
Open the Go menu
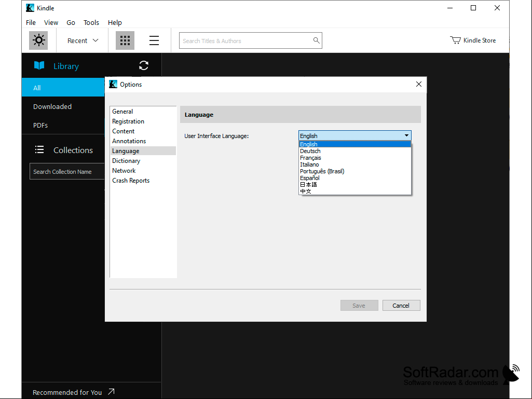pos(71,22)
